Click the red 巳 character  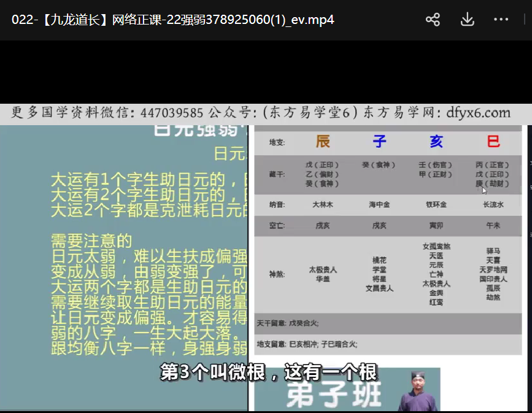click(493, 142)
